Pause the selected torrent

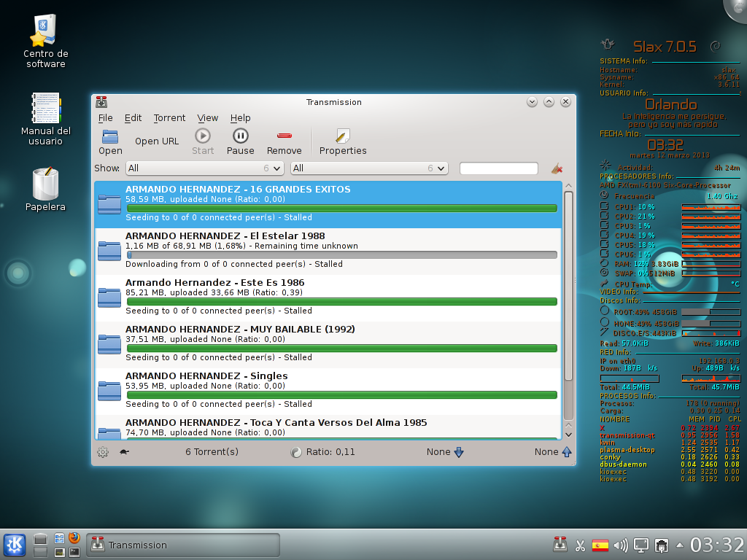pos(240,142)
